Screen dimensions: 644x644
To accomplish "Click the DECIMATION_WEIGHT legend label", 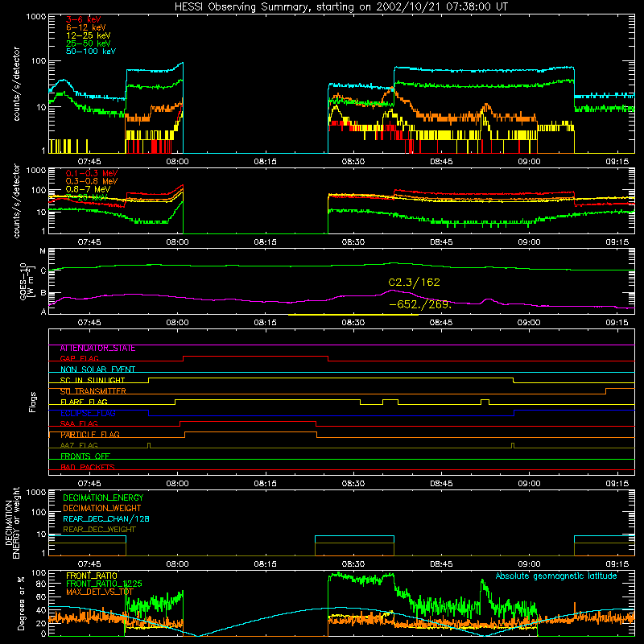I will click(102, 508).
